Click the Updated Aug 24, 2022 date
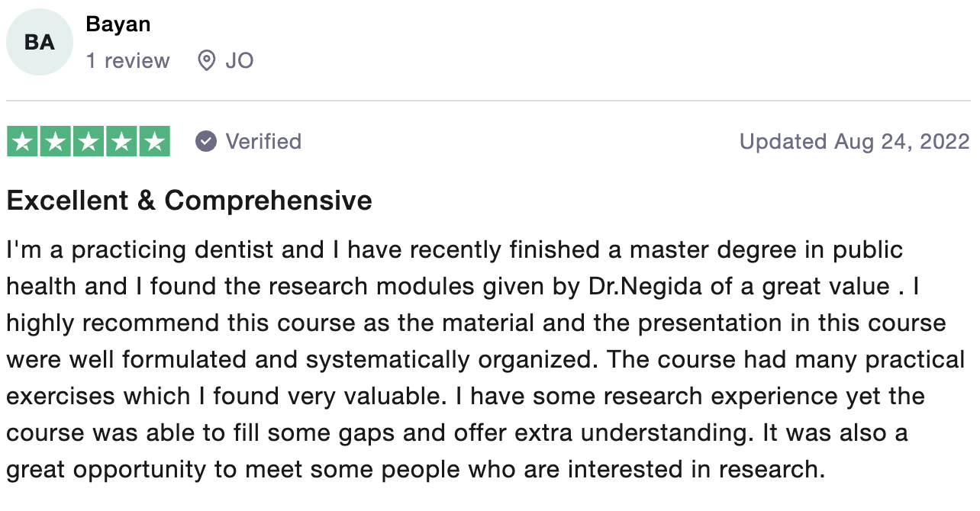This screenshot has width=980, height=511. (x=855, y=142)
